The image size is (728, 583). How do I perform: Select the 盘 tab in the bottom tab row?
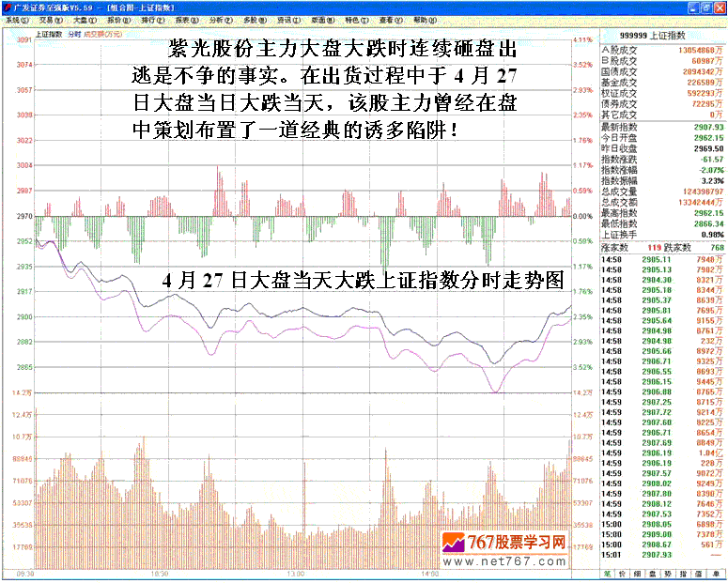click(652, 572)
